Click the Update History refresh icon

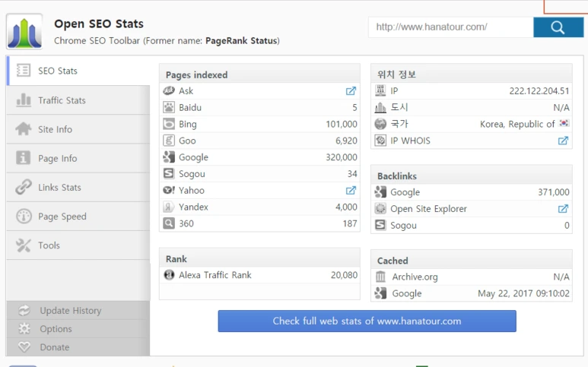(x=24, y=311)
